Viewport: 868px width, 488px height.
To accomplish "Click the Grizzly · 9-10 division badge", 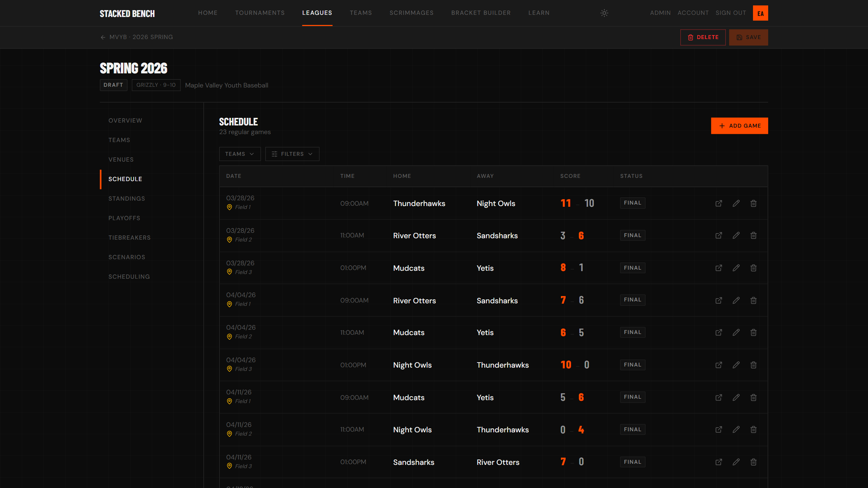I will click(x=156, y=85).
